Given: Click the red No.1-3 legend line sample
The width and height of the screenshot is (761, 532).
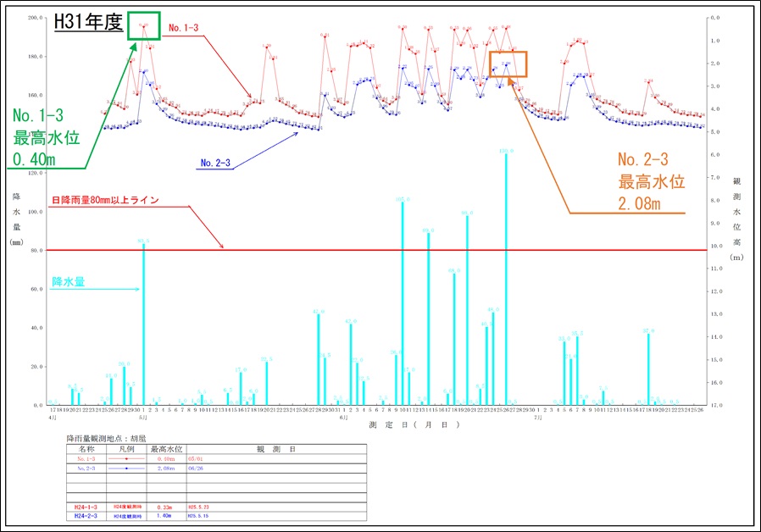Looking at the screenshot, I should 126,458.
